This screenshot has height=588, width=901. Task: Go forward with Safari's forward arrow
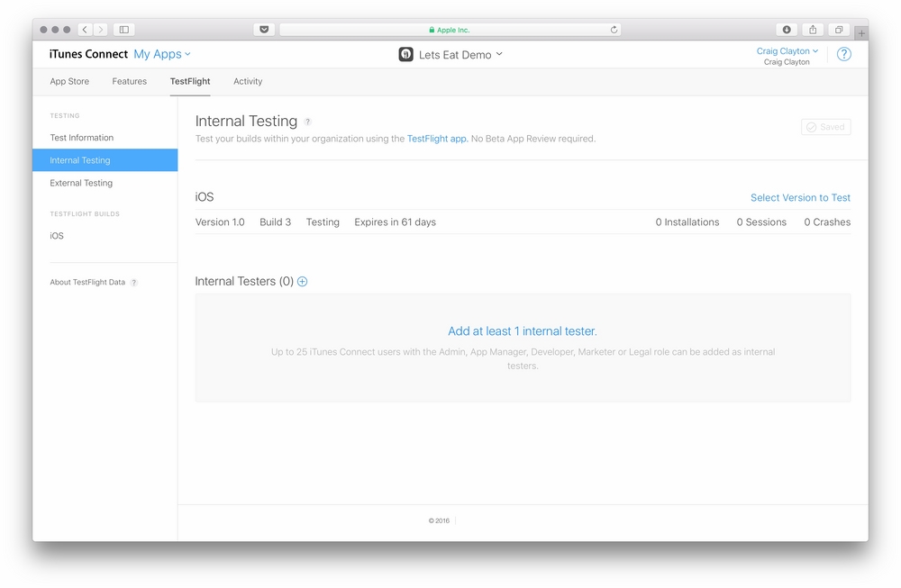[x=101, y=30]
